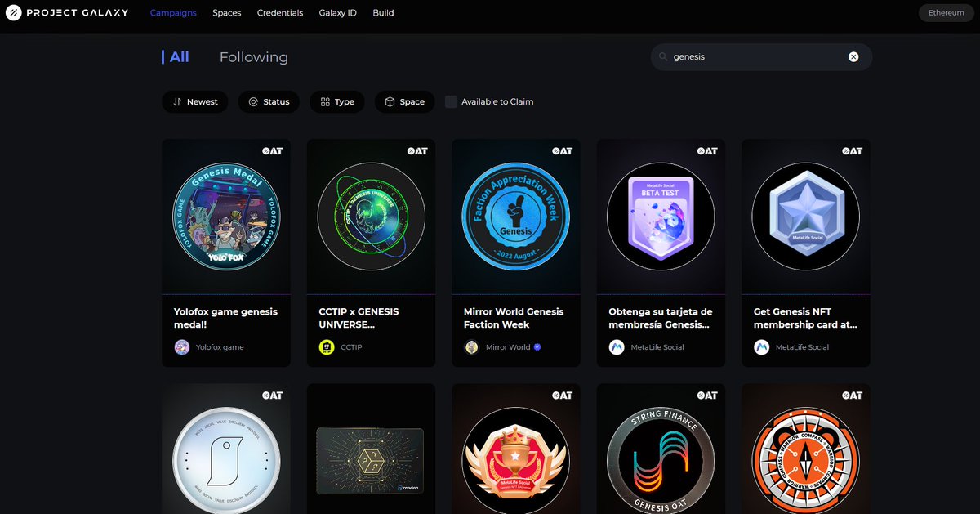The height and width of the screenshot is (514, 980).
Task: Open the dark roadon card campaign thumbnail
Action: click(x=371, y=461)
